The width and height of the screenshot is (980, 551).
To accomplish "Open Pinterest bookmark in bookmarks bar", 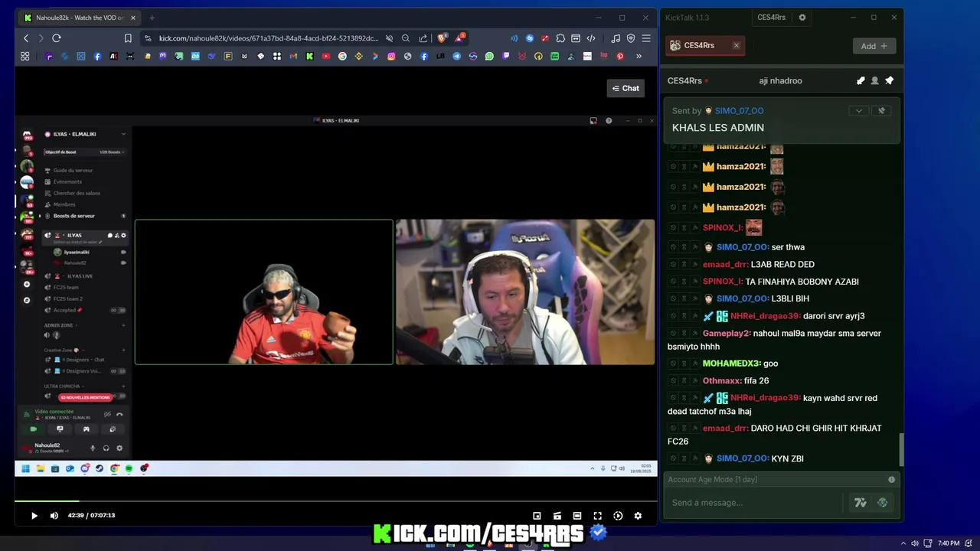I will (620, 56).
